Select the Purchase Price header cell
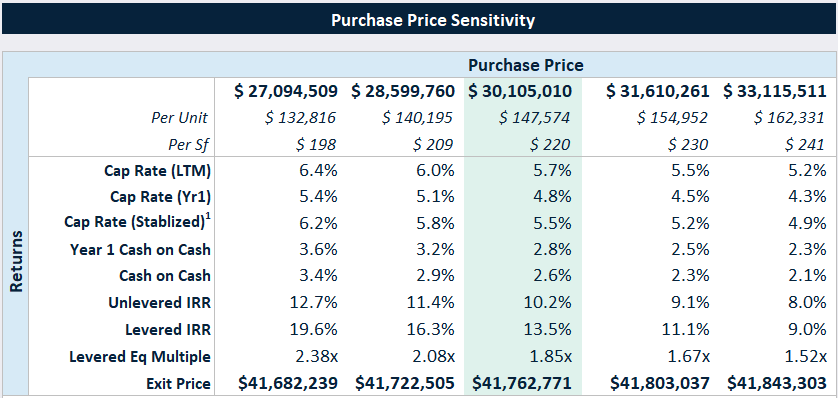 (526, 65)
